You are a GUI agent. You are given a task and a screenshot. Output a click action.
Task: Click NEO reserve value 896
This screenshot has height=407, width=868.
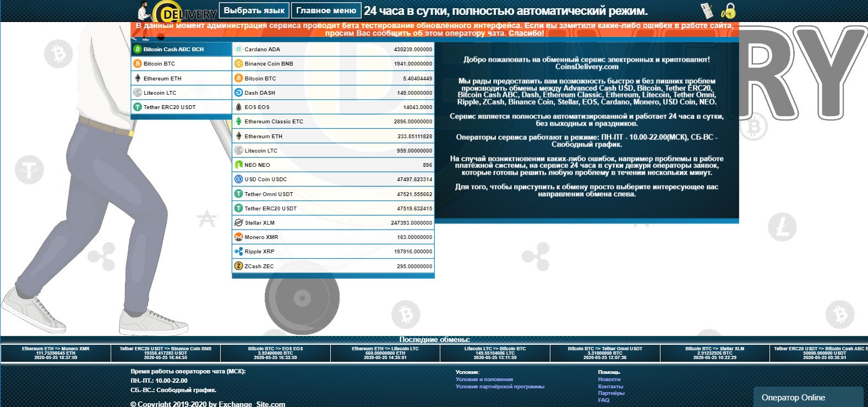[428, 165]
